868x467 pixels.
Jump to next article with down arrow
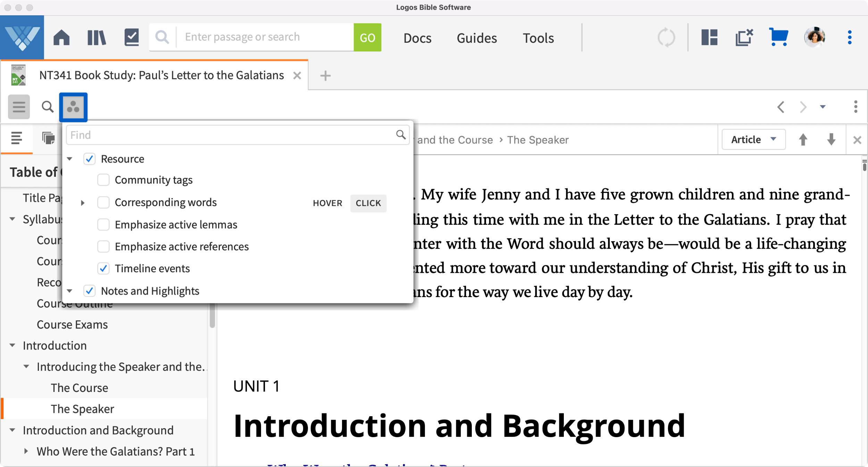tap(831, 140)
